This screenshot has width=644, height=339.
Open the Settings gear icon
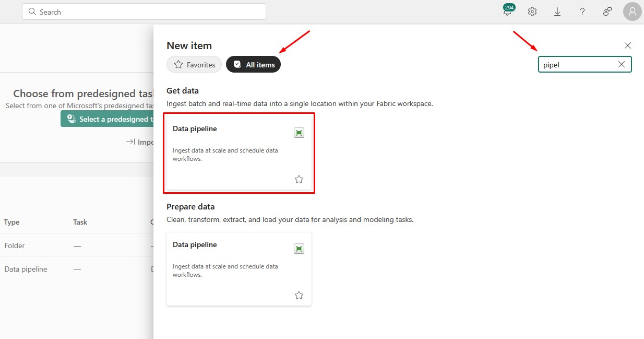tap(532, 11)
